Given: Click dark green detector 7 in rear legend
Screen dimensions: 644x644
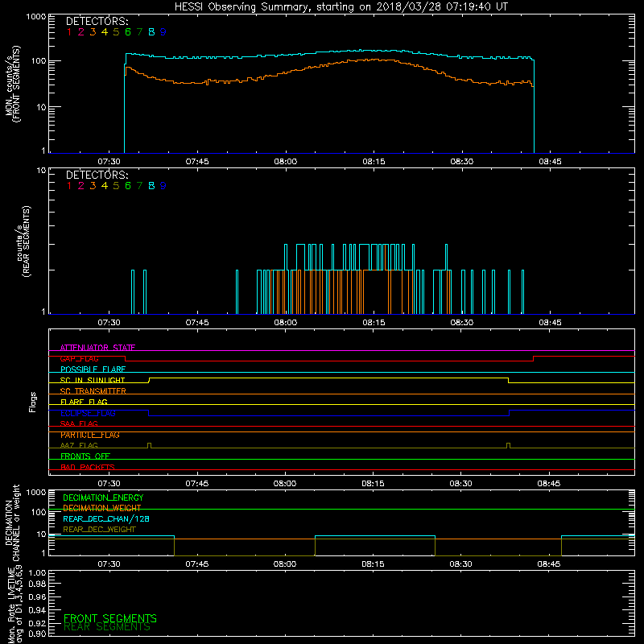Looking at the screenshot, I should pyautogui.click(x=139, y=186).
